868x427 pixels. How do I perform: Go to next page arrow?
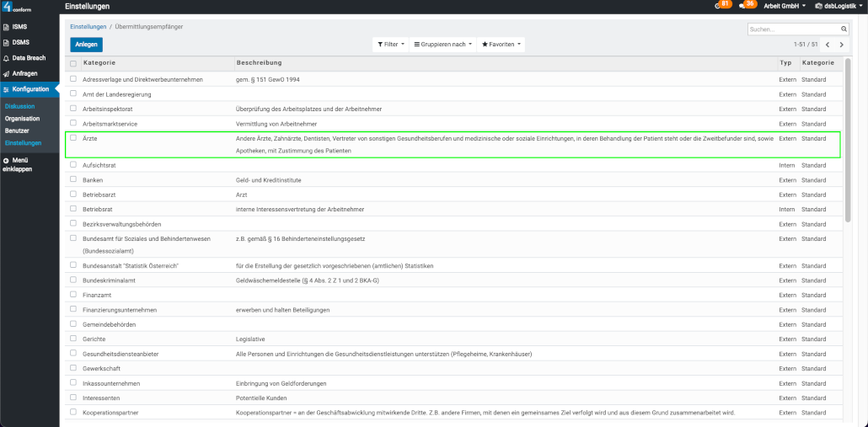tap(841, 44)
